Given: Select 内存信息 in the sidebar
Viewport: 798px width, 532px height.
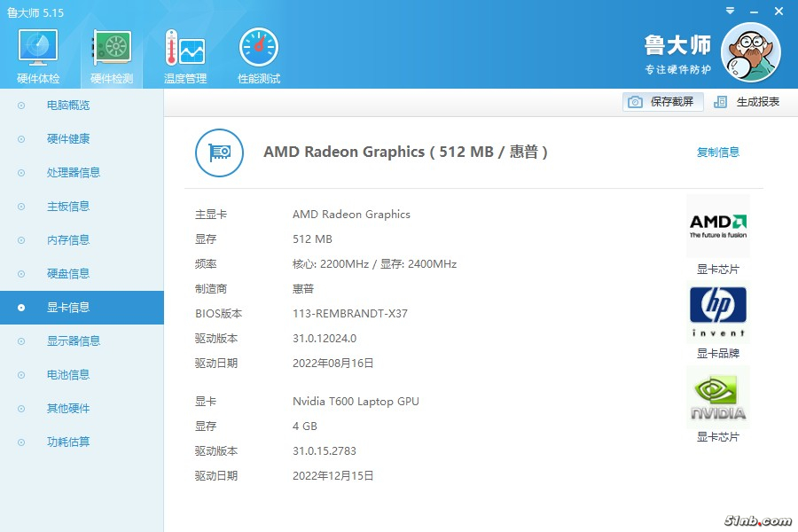Looking at the screenshot, I should (82, 239).
